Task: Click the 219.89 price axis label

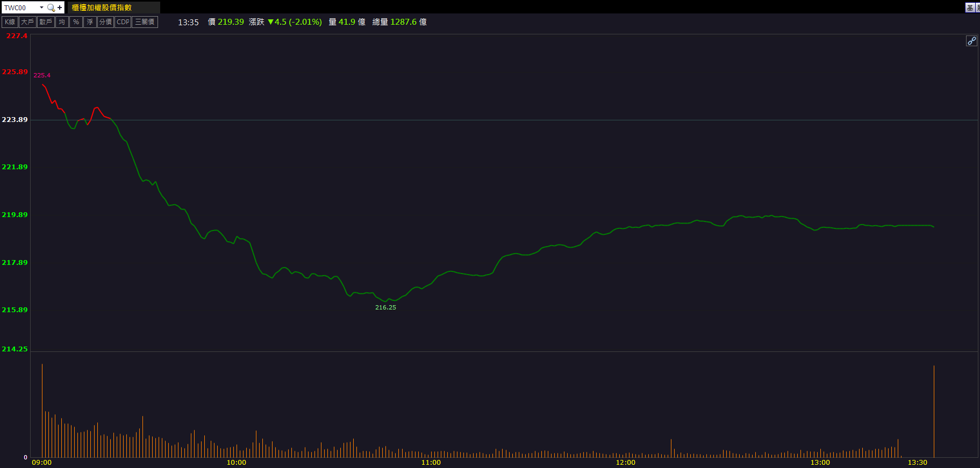Action: coord(15,214)
